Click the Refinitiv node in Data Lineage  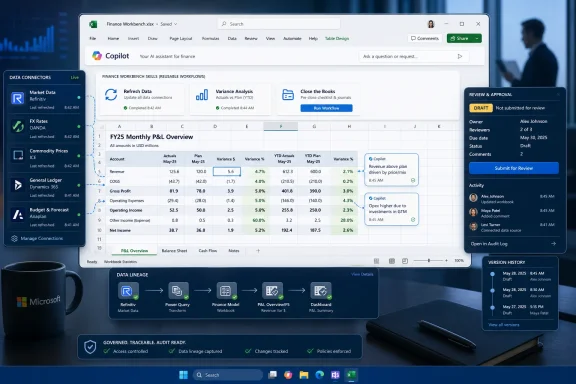pos(128,291)
